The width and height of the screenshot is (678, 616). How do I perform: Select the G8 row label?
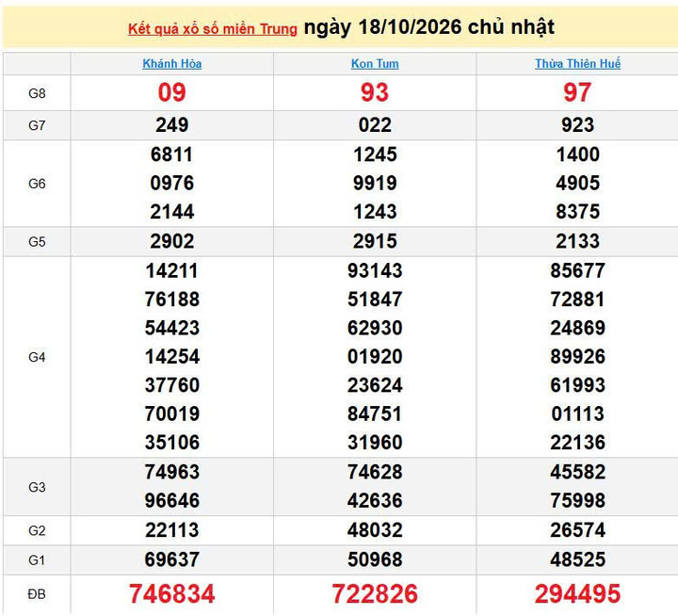[x=37, y=93]
